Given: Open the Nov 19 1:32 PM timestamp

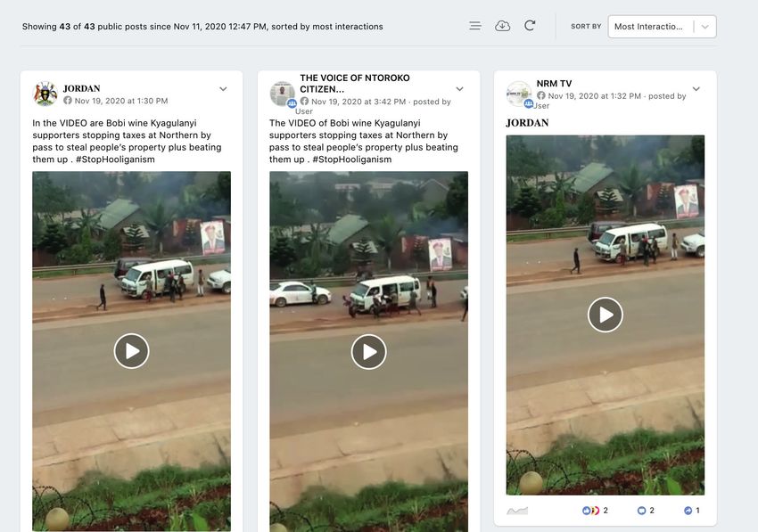Looking at the screenshot, I should pyautogui.click(x=594, y=96).
